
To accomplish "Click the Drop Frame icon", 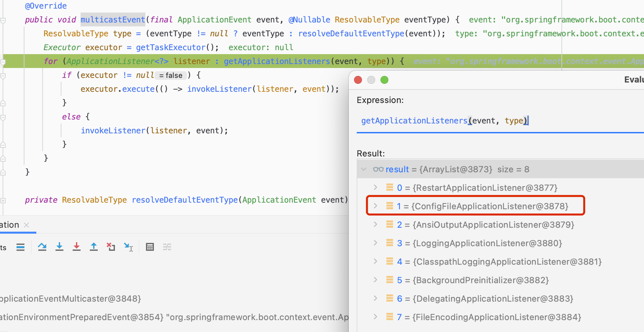I will 111,247.
